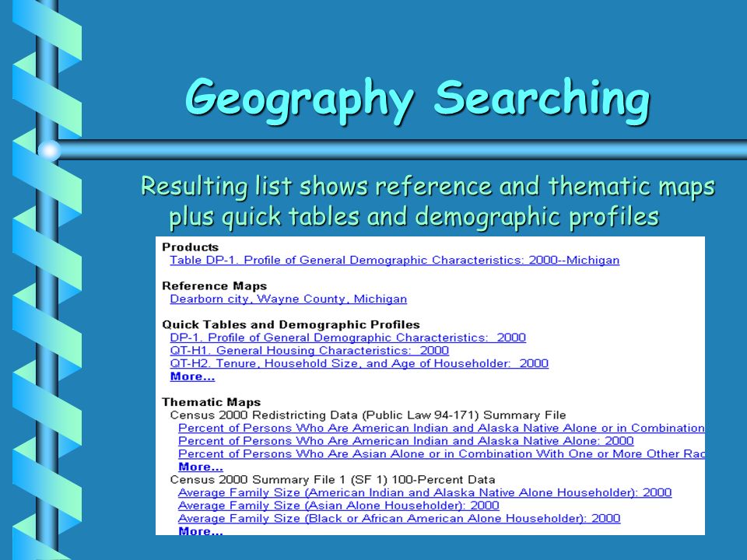Click More under Summary File 1 100-Percent Data
Viewport: 747px width, 560px height.
tap(201, 530)
